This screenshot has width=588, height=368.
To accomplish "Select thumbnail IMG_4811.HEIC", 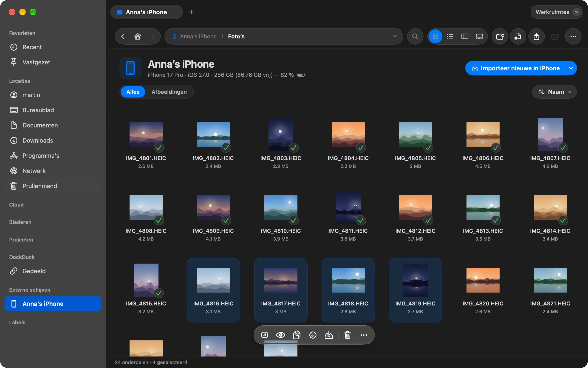I will tap(348, 207).
